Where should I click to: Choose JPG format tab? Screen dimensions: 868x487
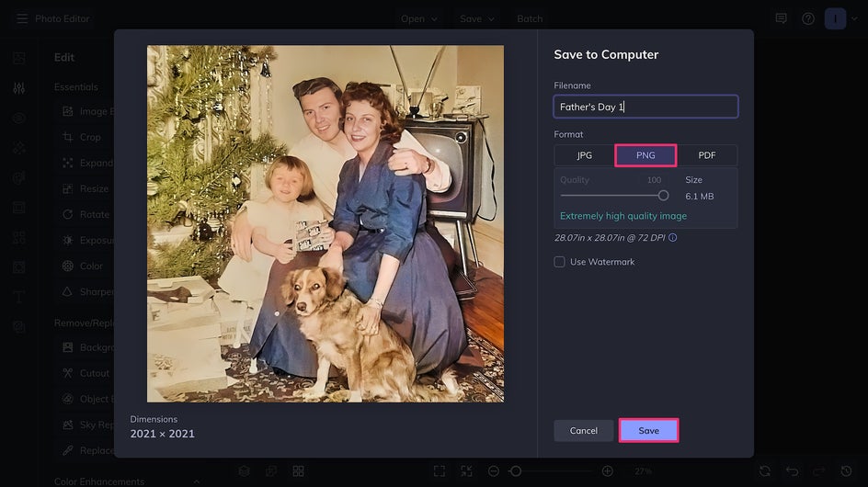(x=585, y=155)
